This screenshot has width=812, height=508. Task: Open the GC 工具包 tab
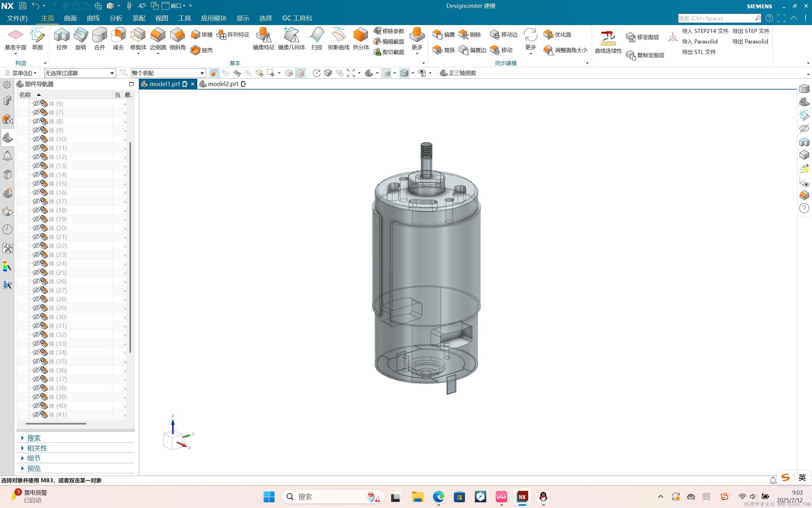297,18
